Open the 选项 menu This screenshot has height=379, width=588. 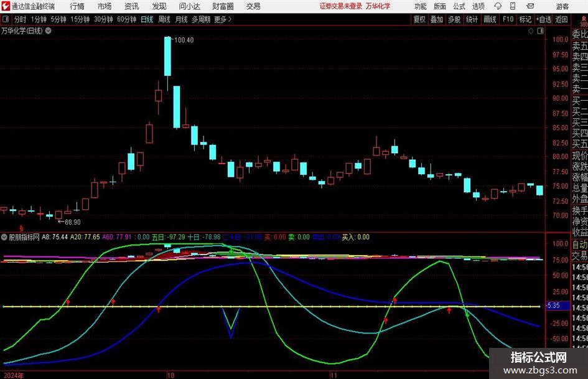[x=478, y=6]
